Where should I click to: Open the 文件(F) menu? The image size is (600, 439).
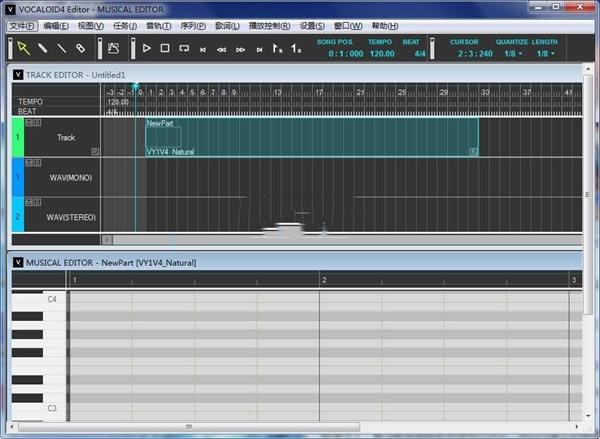pyautogui.click(x=22, y=26)
